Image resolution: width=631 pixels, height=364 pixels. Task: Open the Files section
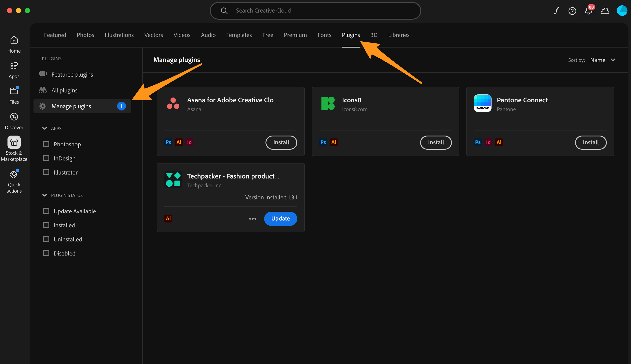point(14,96)
